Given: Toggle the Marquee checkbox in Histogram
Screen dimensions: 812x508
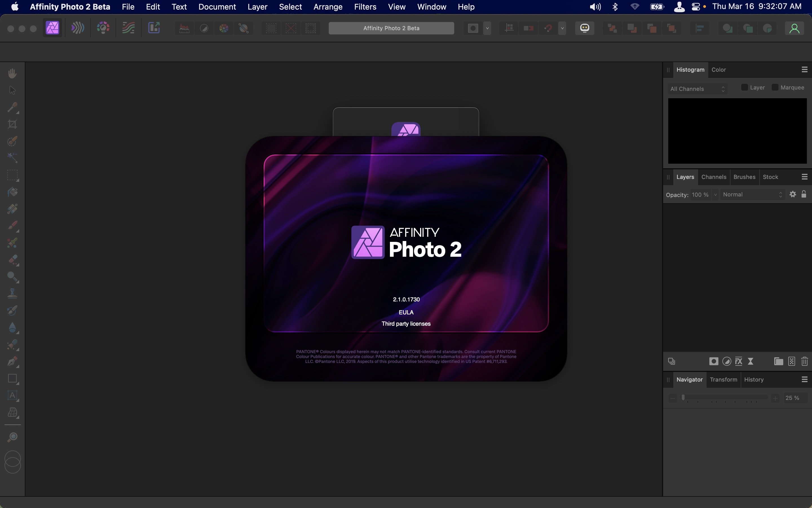Looking at the screenshot, I should (x=775, y=87).
